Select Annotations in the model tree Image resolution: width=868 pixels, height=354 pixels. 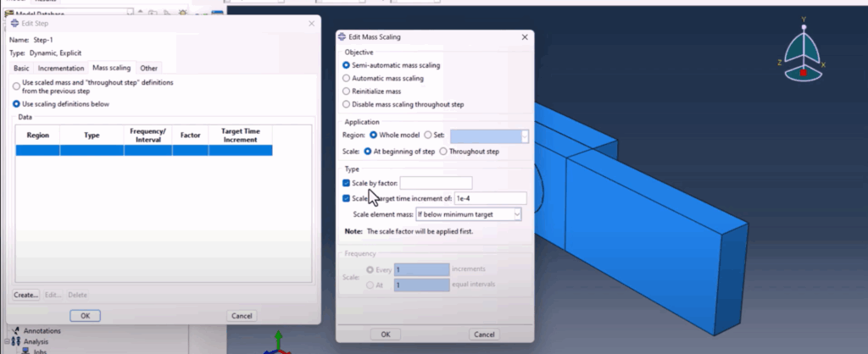pyautogui.click(x=42, y=331)
